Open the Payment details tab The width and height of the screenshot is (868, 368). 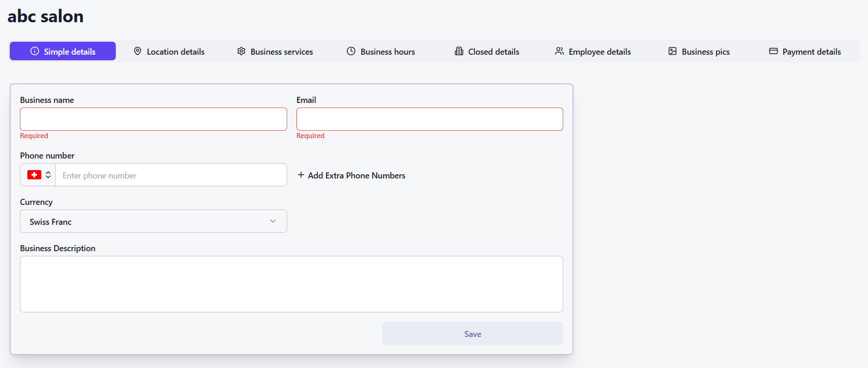(805, 51)
